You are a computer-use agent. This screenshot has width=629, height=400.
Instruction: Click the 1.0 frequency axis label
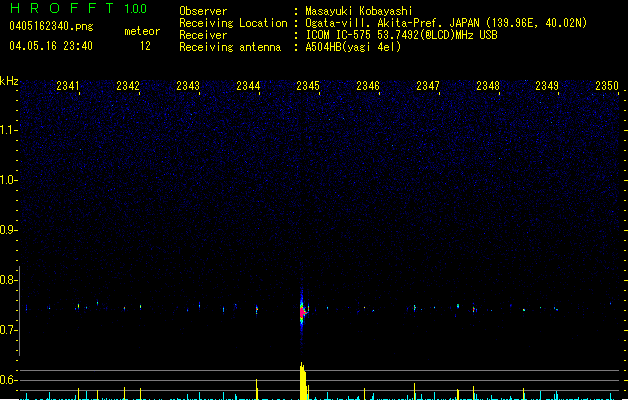point(8,180)
